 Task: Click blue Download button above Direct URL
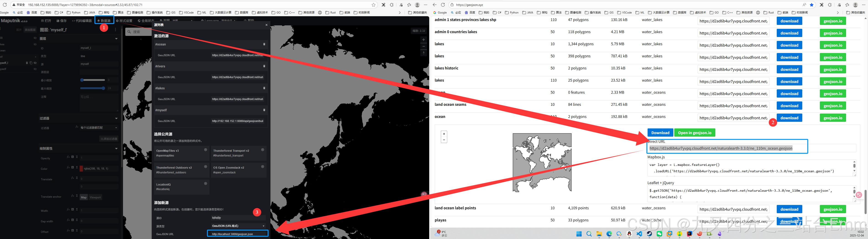(660, 133)
